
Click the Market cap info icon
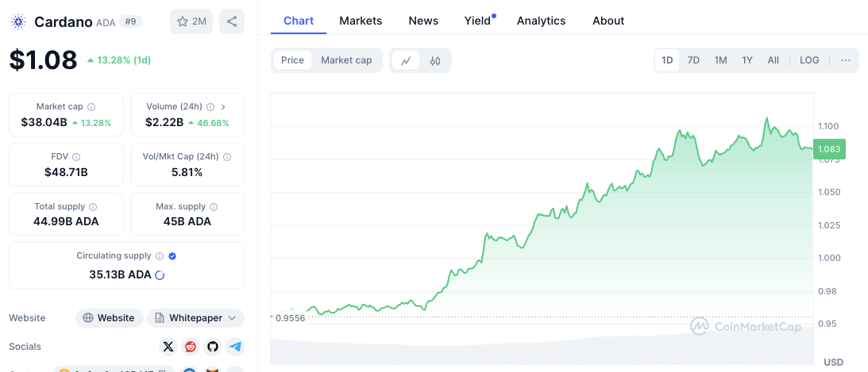tap(91, 106)
